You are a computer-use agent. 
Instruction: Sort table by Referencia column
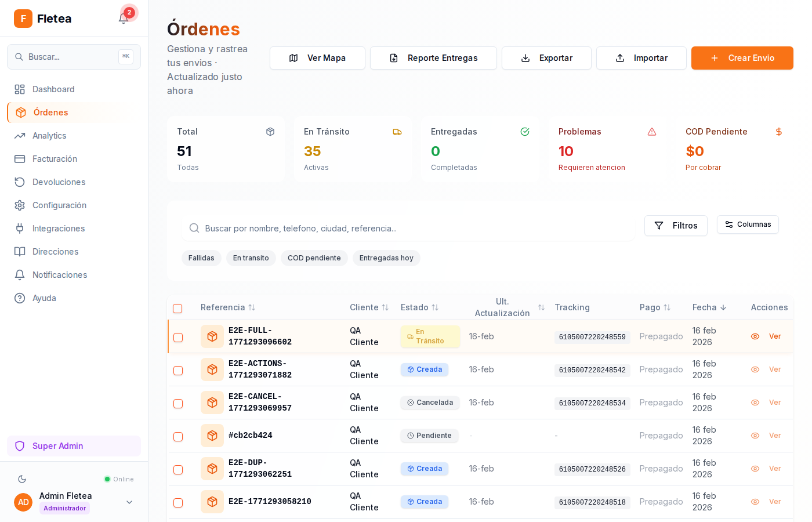point(228,307)
